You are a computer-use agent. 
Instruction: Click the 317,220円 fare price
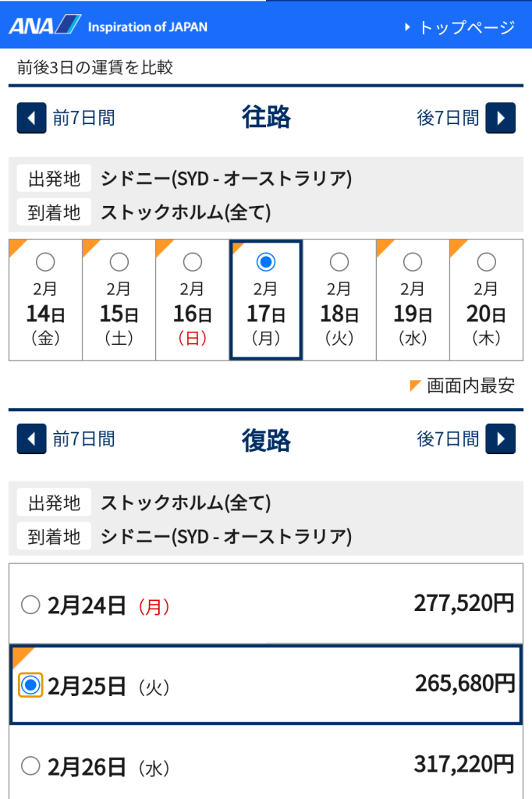pos(463,765)
